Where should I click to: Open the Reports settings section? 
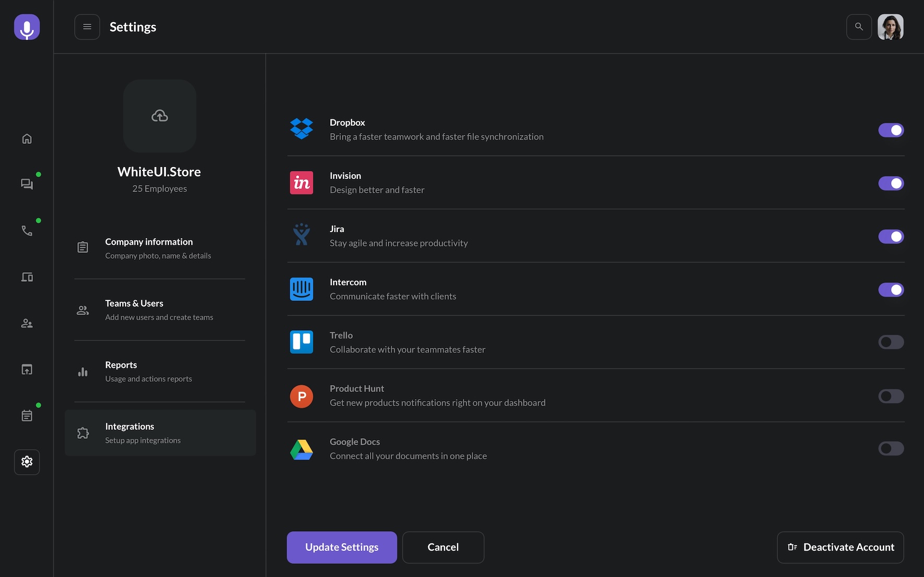tap(159, 371)
